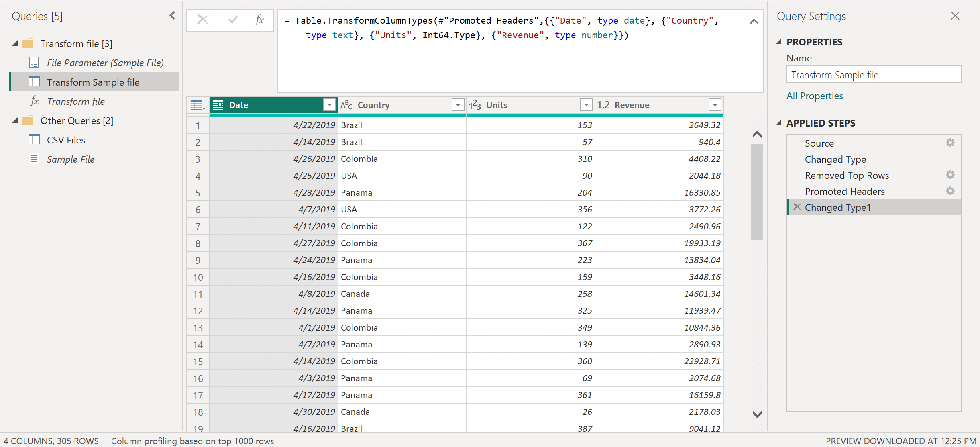Screen dimensions: 980x447
Task: Open the table menu icon in grid corner
Action: (198, 105)
